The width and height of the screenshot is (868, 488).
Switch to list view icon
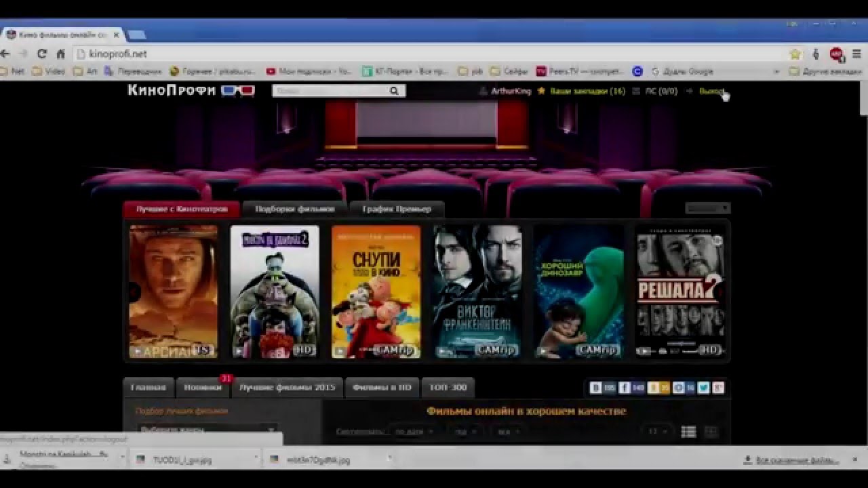688,432
